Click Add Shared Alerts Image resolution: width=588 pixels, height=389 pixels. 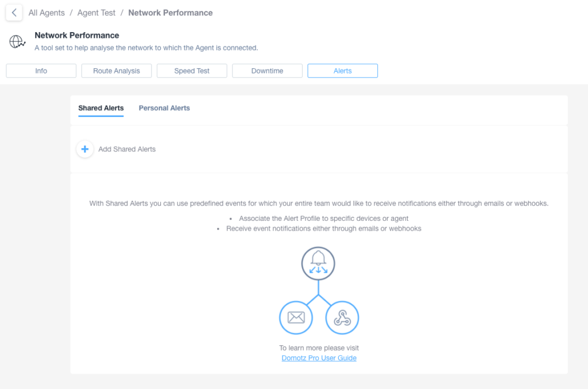[126, 149]
